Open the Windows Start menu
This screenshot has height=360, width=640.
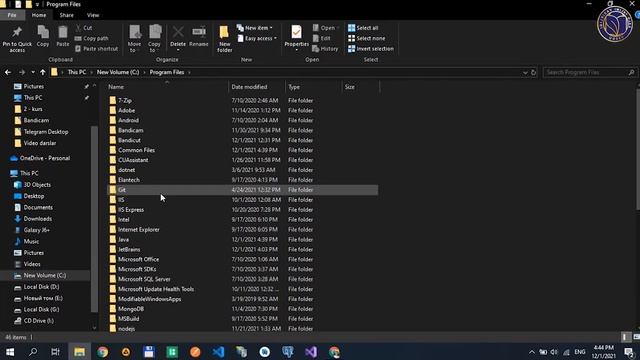coord(10,352)
